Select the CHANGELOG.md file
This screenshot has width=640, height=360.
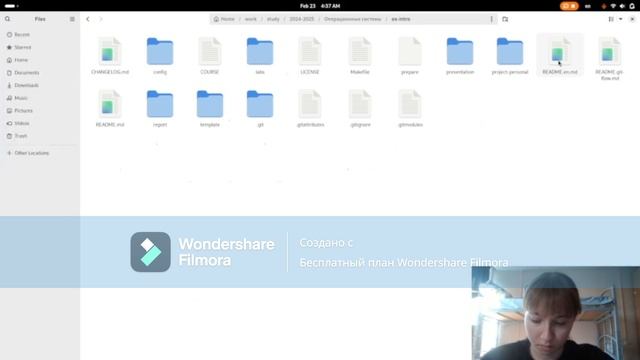pyautogui.click(x=110, y=56)
